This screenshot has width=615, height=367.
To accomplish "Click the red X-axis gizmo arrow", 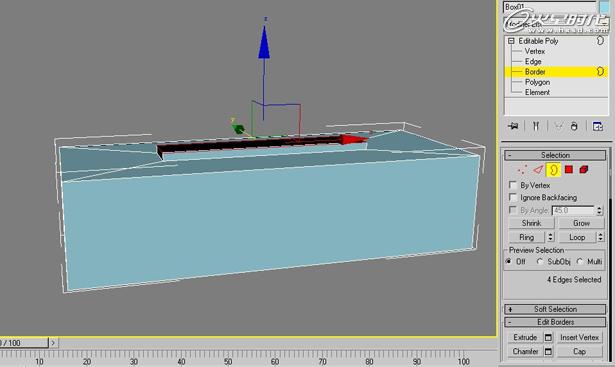I will (x=354, y=139).
